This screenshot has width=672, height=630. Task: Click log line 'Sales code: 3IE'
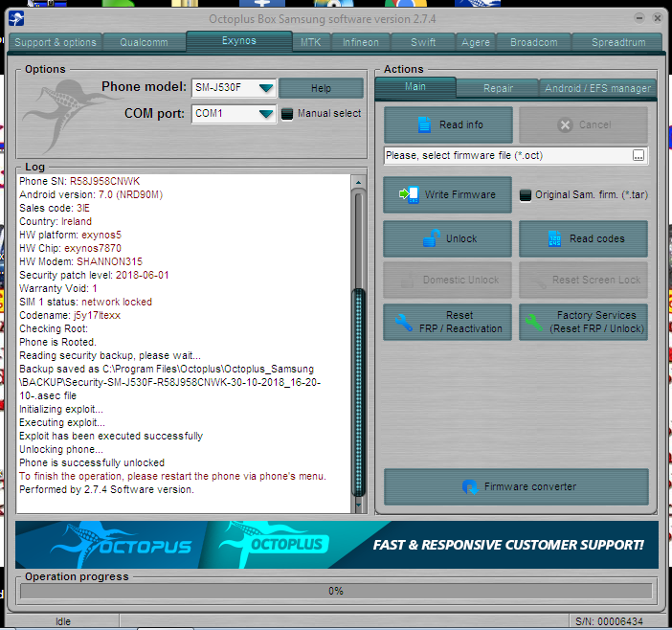point(55,208)
